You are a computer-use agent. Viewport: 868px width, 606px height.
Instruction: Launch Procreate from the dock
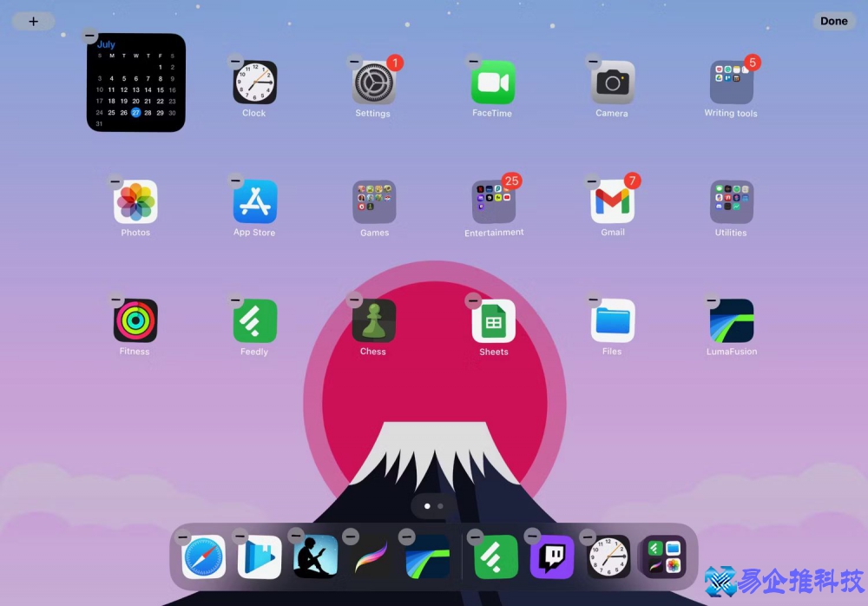[x=372, y=557]
